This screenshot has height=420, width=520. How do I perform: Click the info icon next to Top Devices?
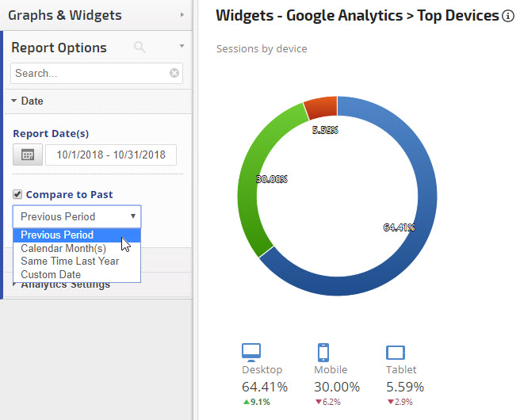point(508,16)
